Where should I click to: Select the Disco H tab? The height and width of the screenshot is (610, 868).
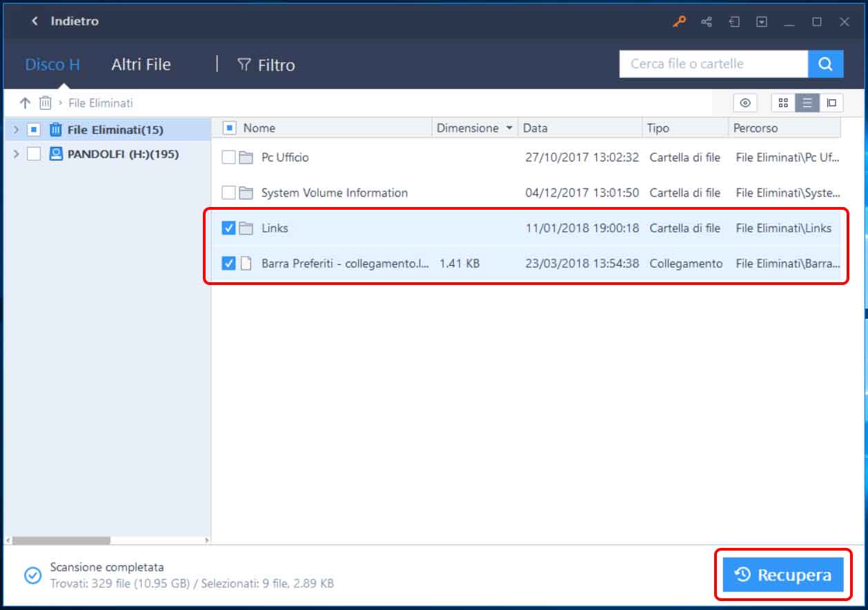[52, 65]
